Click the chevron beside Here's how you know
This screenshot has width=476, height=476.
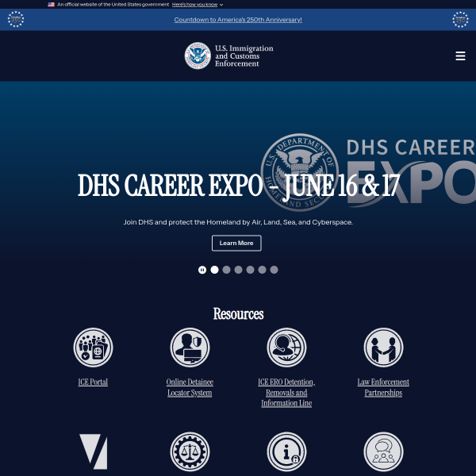coord(221,5)
